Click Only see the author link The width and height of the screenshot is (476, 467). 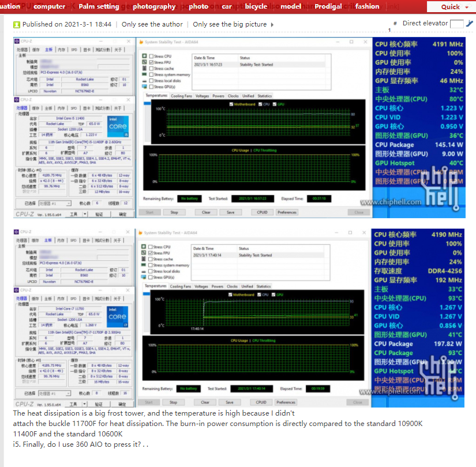[x=152, y=24]
